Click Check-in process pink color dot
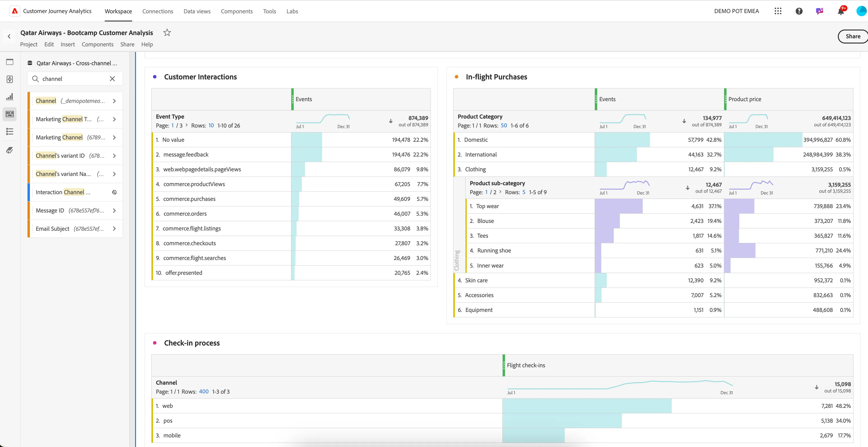This screenshot has height=447, width=868. tap(155, 343)
